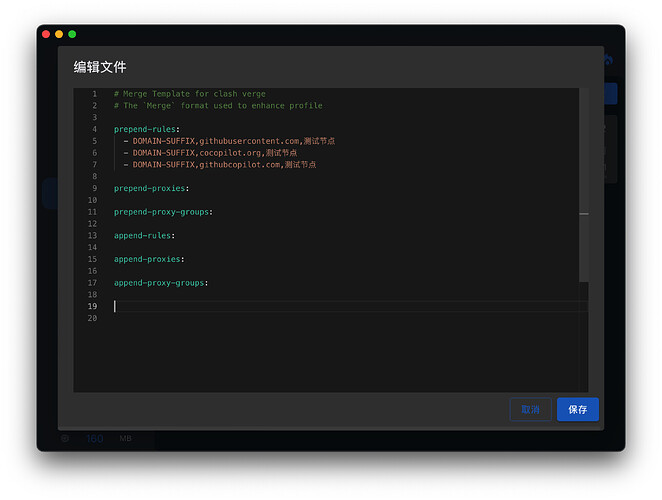Click the 取消 cancel button
This screenshot has width=662, height=500.
pos(530,409)
